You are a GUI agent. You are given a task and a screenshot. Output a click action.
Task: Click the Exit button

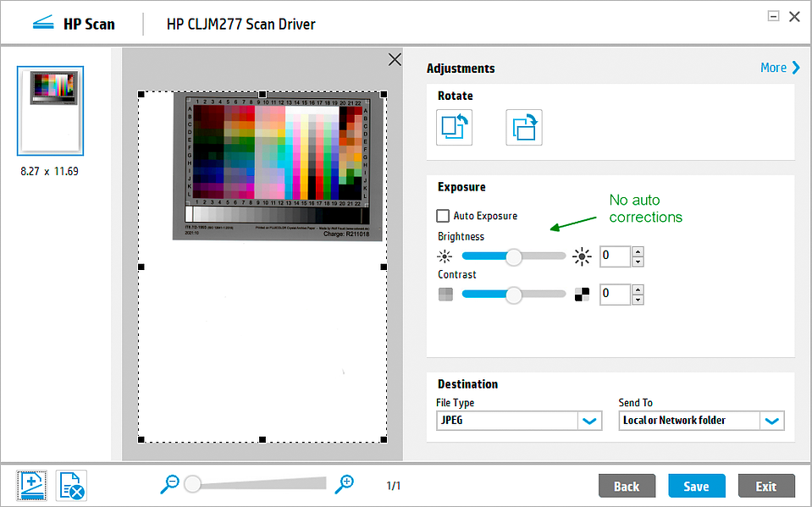point(766,487)
